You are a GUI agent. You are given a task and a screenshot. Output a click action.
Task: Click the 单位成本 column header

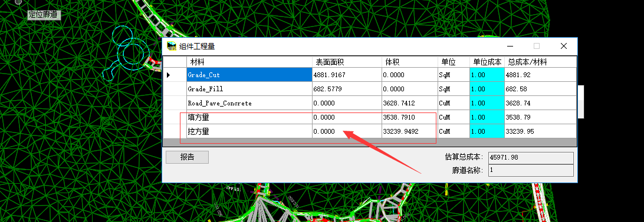487,62
